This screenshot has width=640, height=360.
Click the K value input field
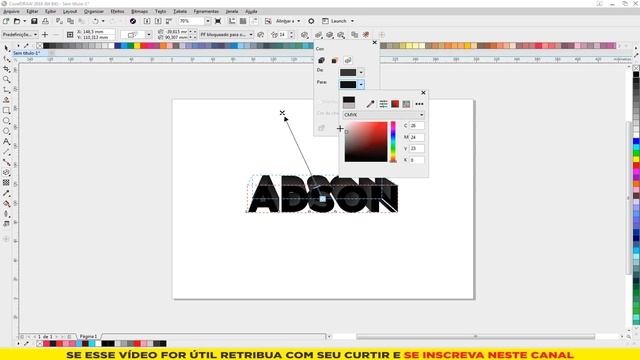point(417,160)
